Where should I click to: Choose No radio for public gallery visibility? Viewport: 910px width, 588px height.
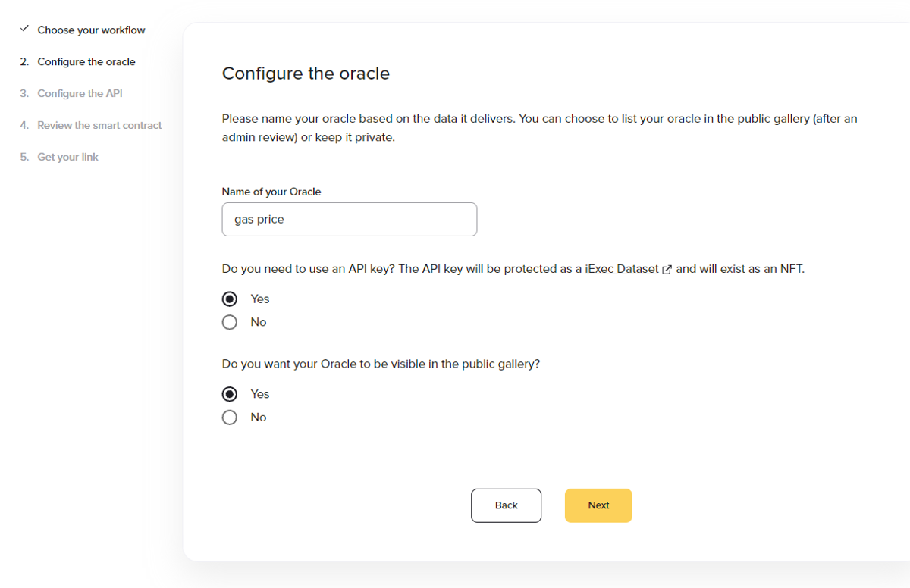(230, 418)
